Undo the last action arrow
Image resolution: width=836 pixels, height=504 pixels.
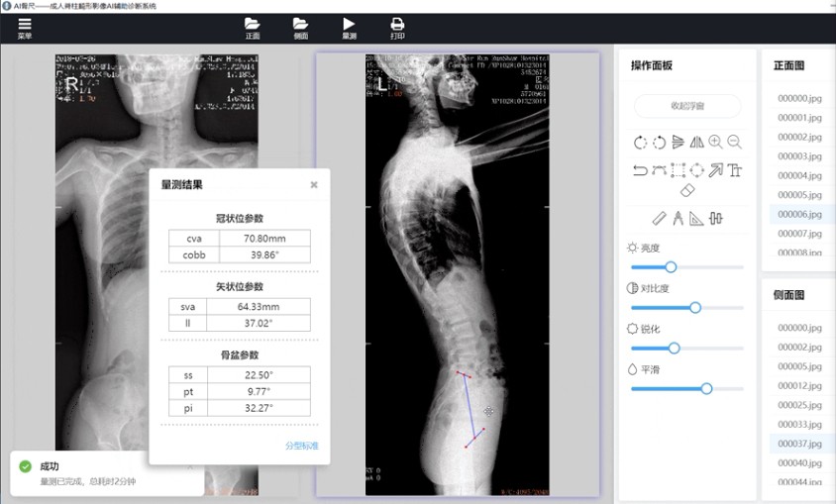coord(640,170)
